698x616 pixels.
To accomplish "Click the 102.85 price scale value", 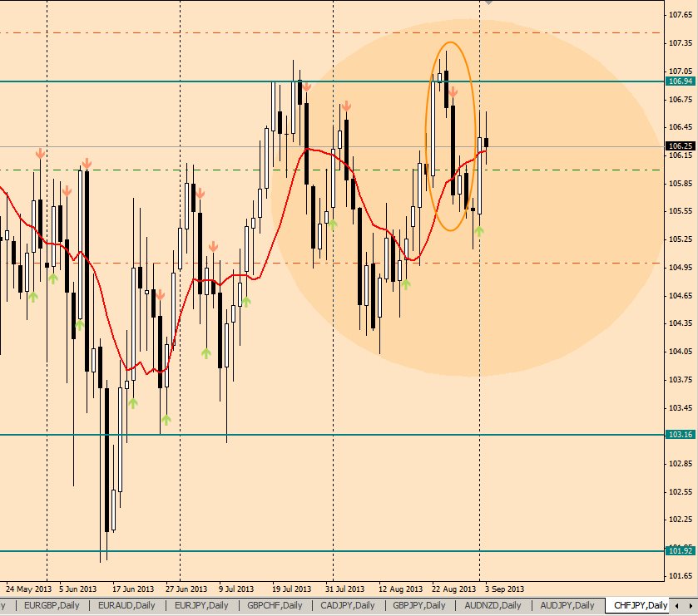I will tap(681, 463).
